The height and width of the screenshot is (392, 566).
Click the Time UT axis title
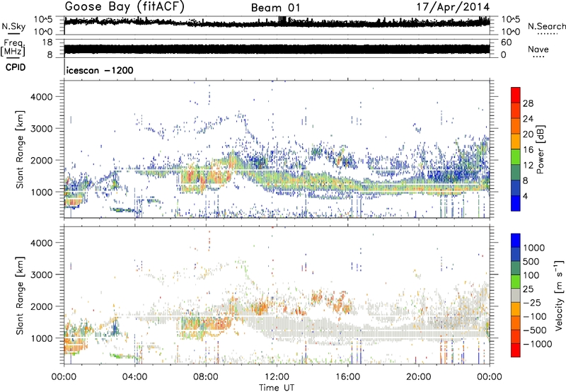pyautogui.click(x=277, y=388)
